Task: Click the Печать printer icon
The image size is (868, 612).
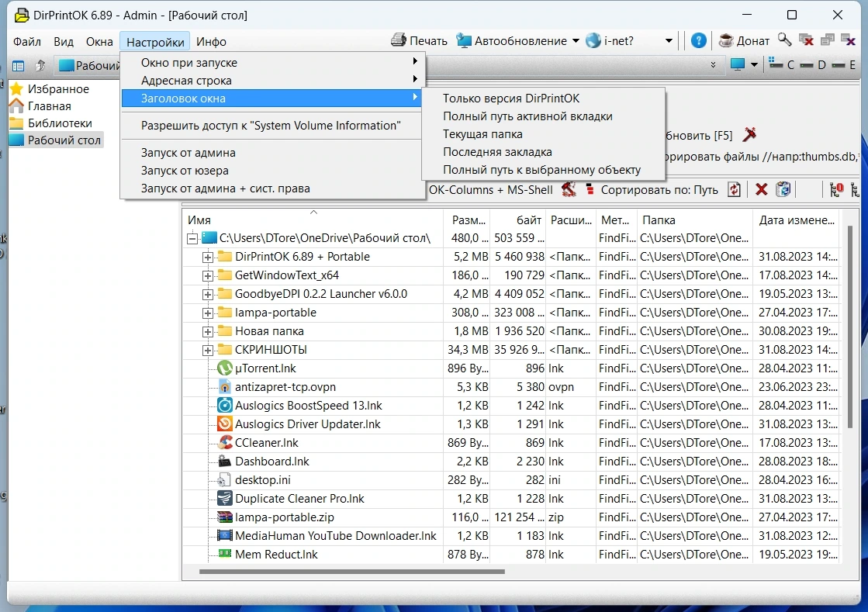Action: click(x=398, y=40)
